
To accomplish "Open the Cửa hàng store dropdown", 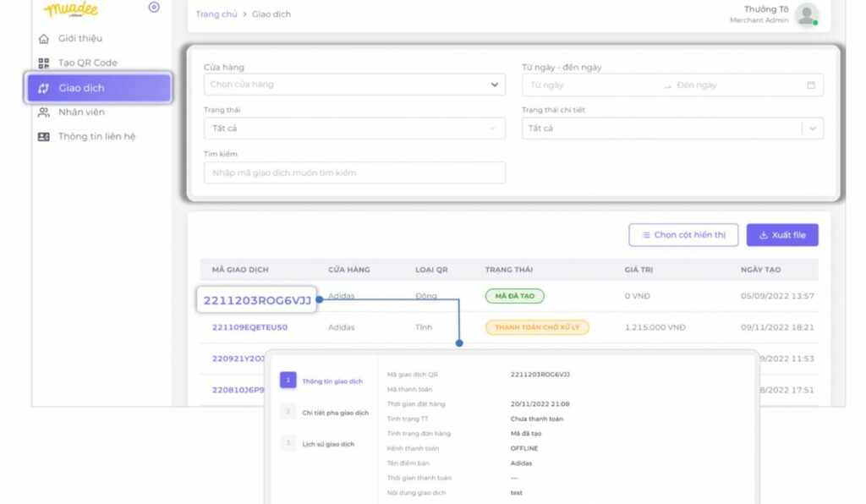I will (354, 85).
